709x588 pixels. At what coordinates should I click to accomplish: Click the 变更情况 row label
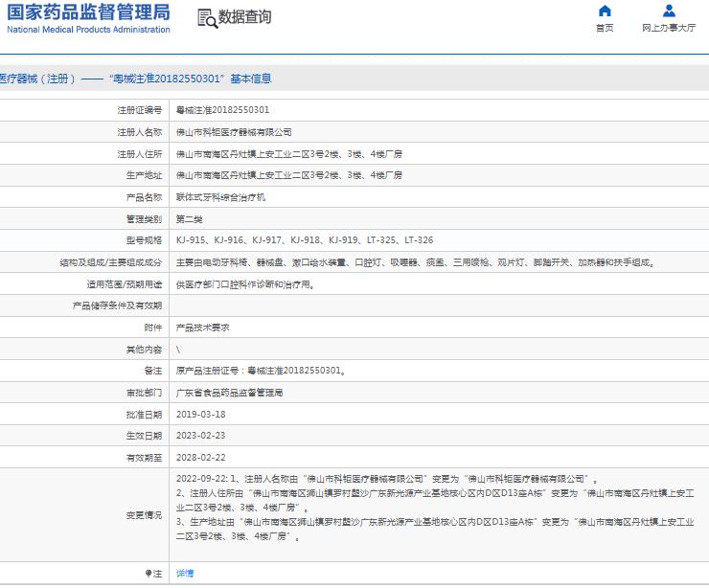144,515
